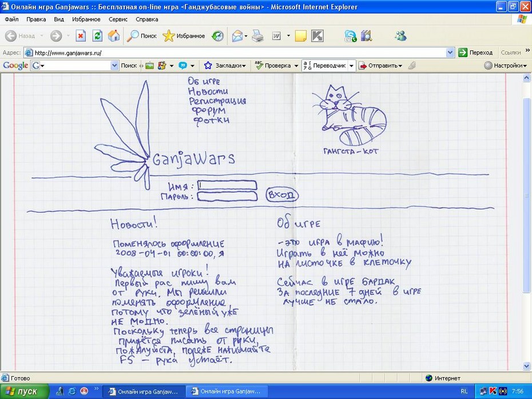
Task: Print the page with printer icon
Action: coord(258,35)
